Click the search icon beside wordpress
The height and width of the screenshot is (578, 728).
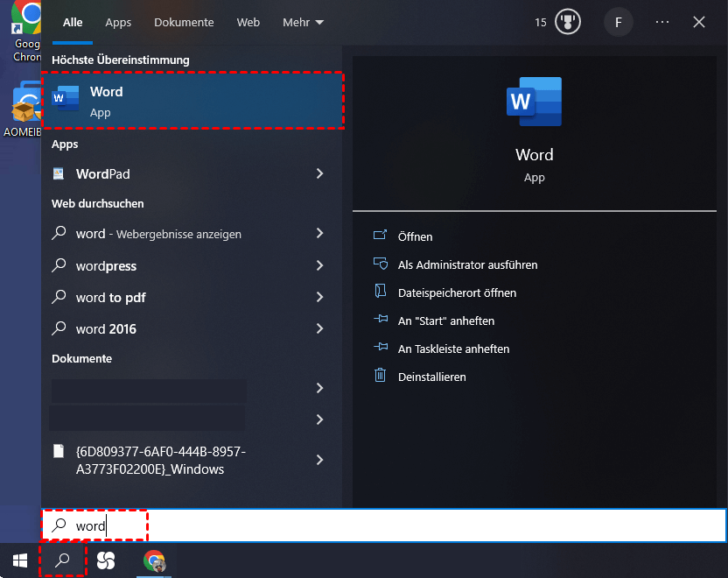click(x=59, y=265)
